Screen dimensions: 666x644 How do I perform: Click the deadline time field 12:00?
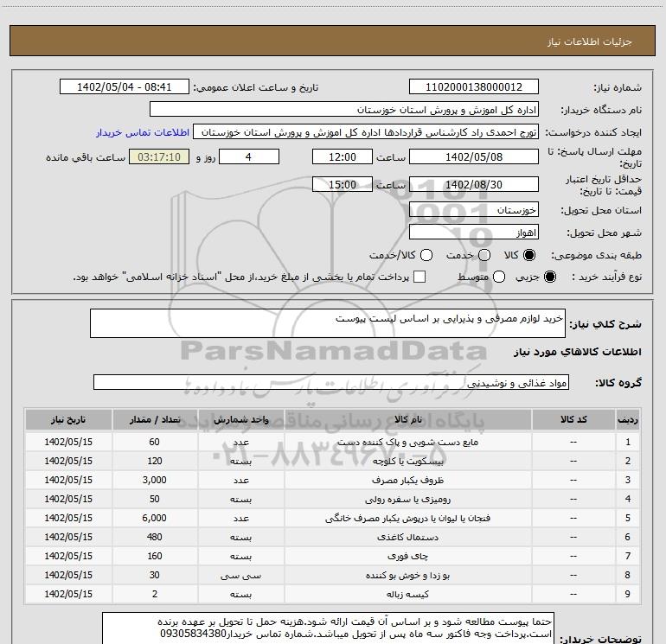click(x=343, y=156)
